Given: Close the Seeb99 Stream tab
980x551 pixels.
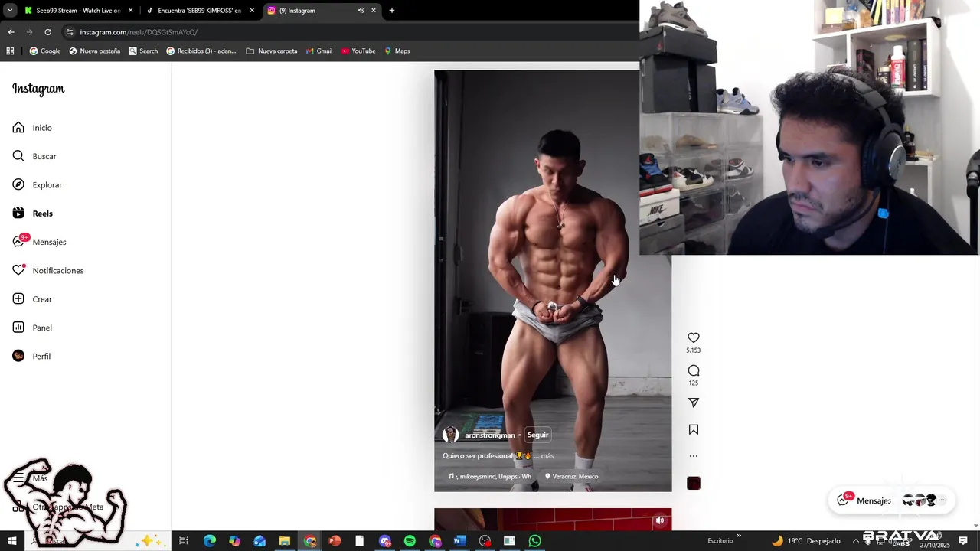Looking at the screenshot, I should [x=130, y=11].
